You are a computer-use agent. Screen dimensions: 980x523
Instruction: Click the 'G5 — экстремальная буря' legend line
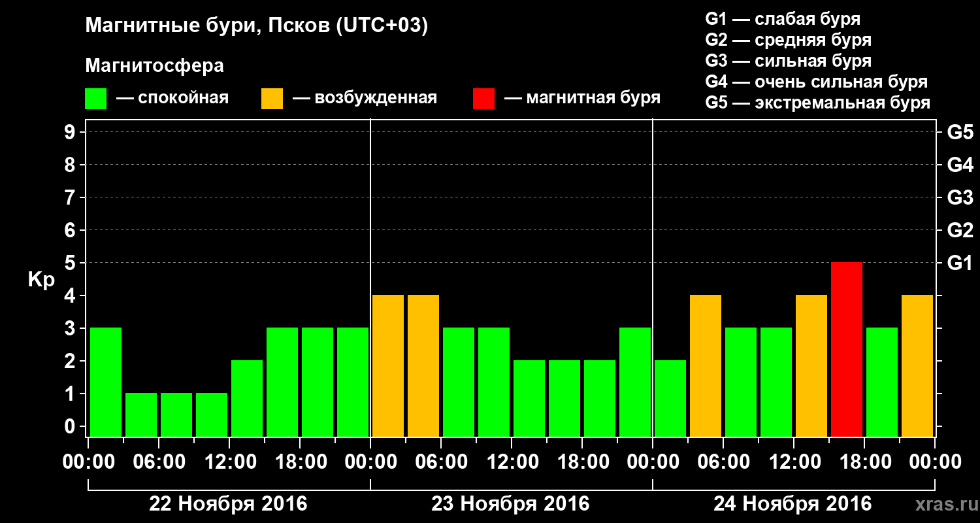coord(818,103)
